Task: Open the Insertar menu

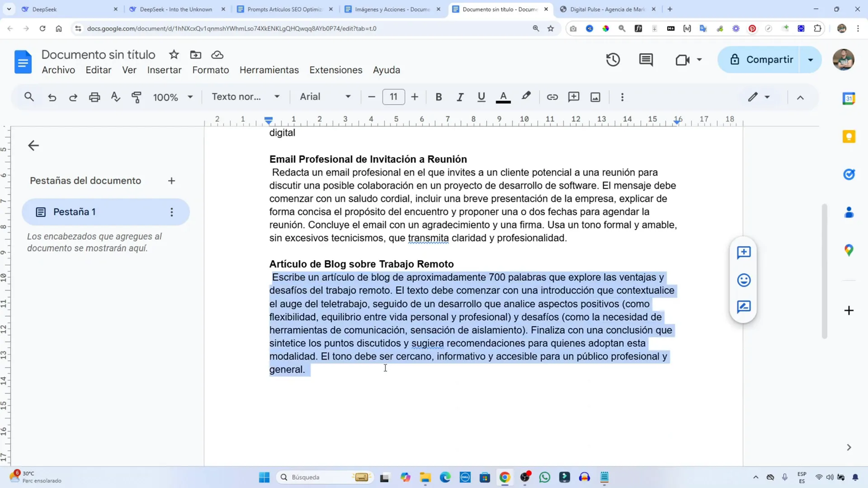Action: [x=164, y=70]
